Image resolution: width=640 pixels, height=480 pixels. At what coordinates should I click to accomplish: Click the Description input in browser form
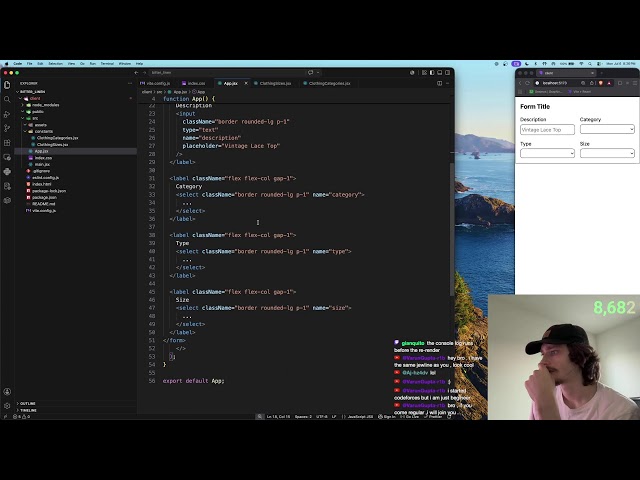(547, 129)
